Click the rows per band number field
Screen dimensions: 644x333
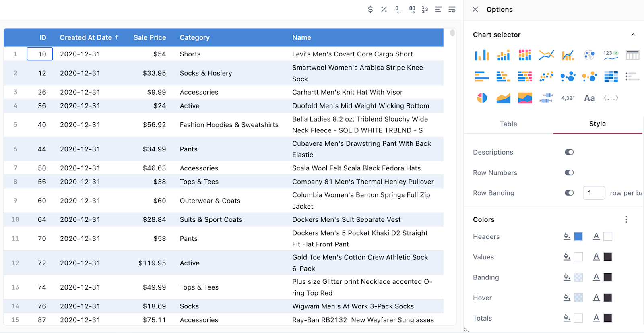pos(594,193)
